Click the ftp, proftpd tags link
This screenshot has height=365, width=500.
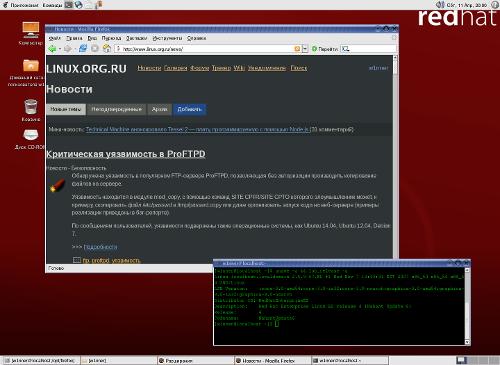coord(111,260)
